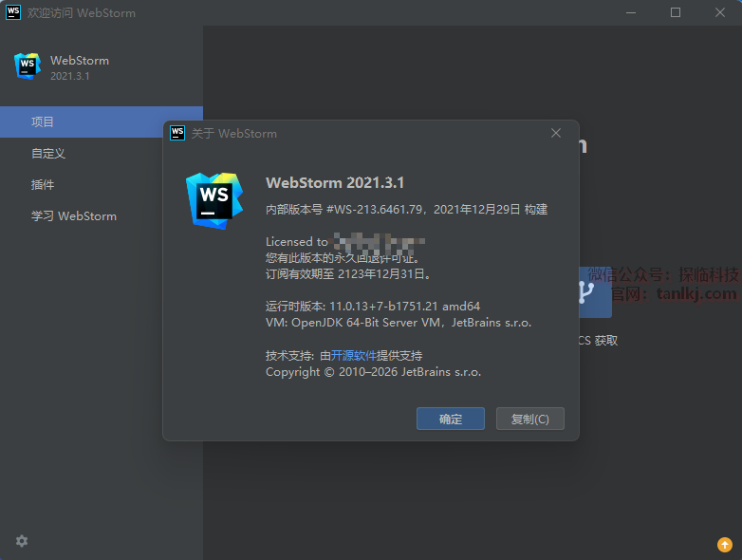Maximize the welcome WebStorm window
742x560 pixels.
(x=676, y=12)
